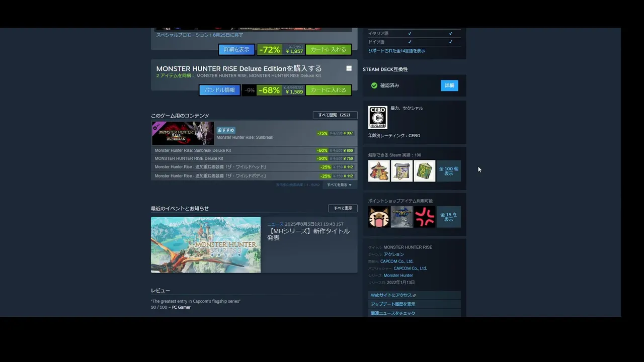This screenshot has width=644, height=362.
Task: Select the ザ・ワイルドヘッド layered armor DLC row
Action: pos(254,167)
